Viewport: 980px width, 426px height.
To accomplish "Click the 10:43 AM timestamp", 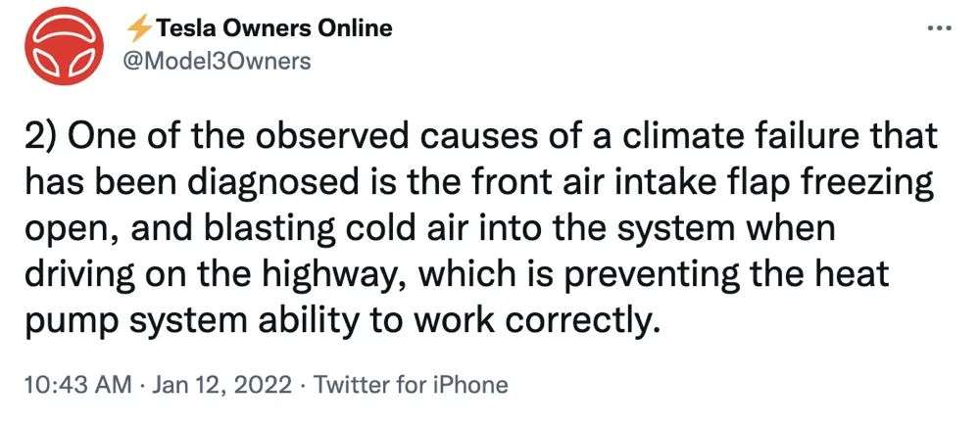I will 65,384.
